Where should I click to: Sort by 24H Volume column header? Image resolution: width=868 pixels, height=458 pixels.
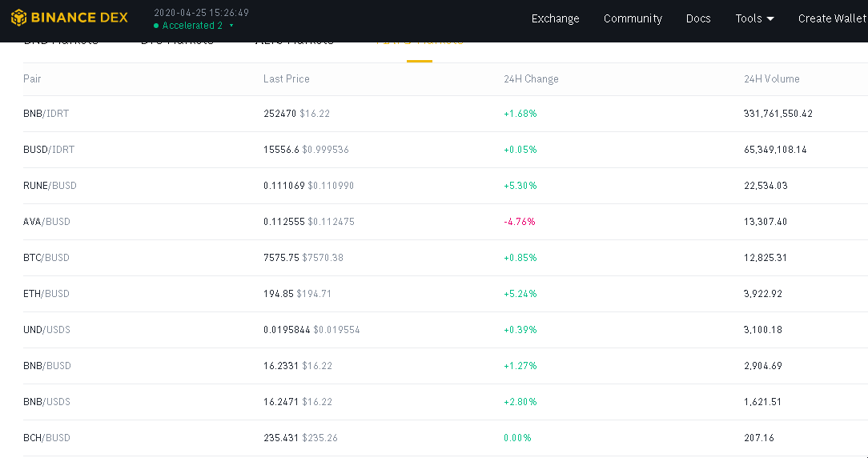click(x=772, y=78)
